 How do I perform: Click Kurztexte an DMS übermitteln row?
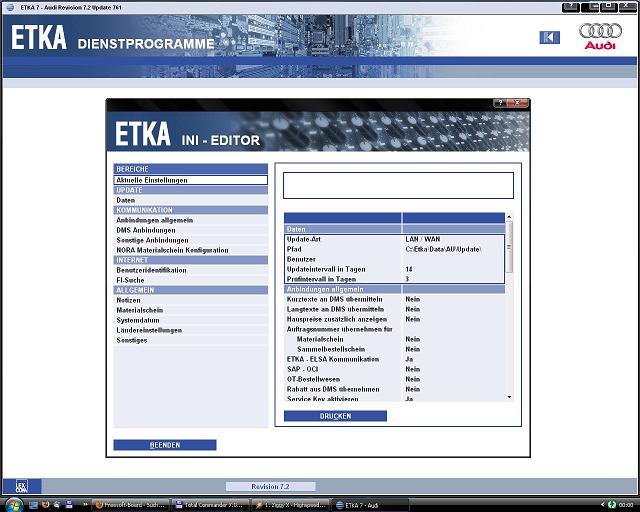(394, 299)
